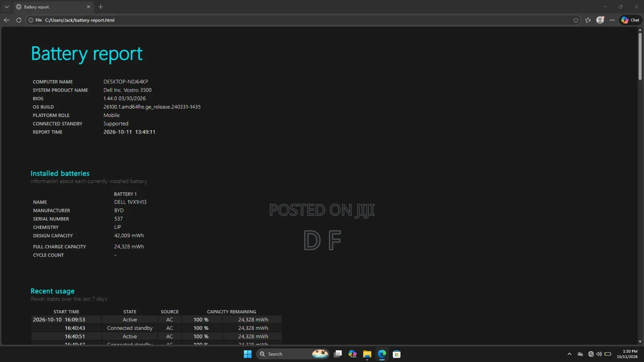Click the manufacturer value BYD
This screenshot has height=362, width=644.
pos(119,210)
